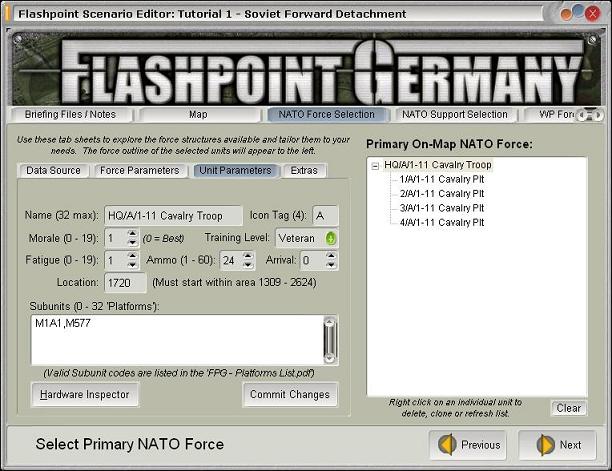Screen dimensions: 612x471
Task: Increase Morale value with up arrow
Action: click(x=133, y=234)
